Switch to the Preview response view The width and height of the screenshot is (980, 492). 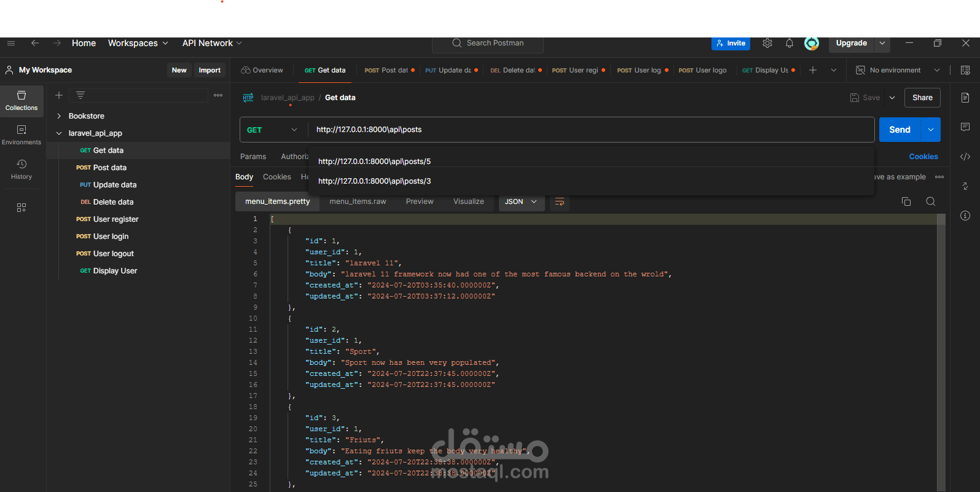(420, 201)
